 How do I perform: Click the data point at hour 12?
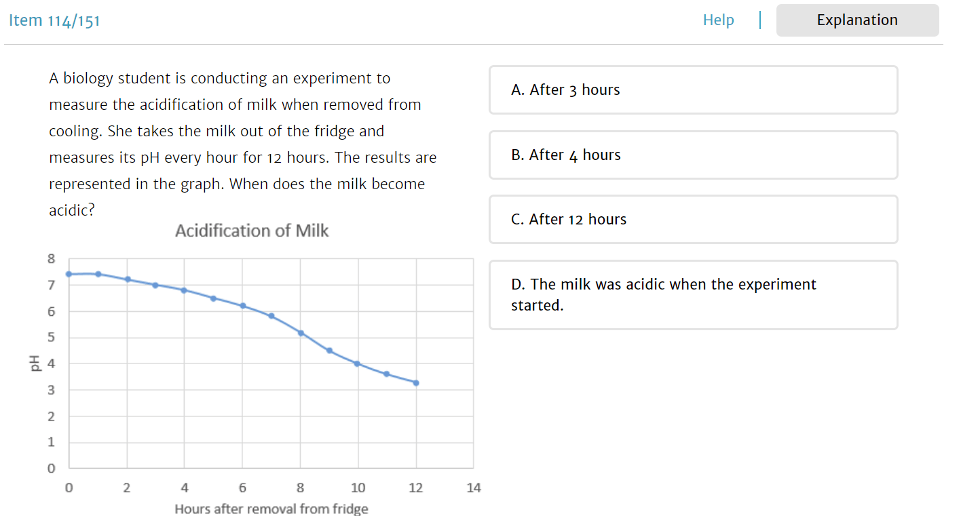tap(416, 383)
